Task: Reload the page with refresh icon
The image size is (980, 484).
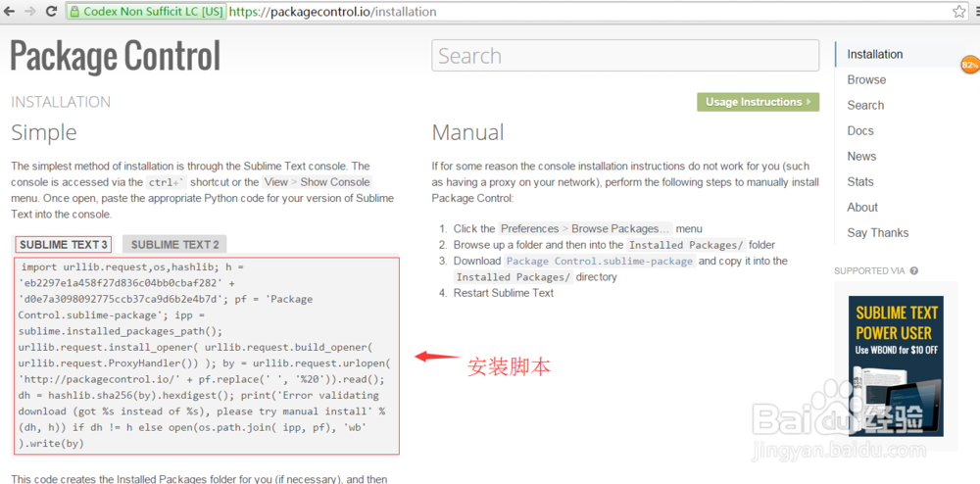Action: pyautogui.click(x=51, y=11)
